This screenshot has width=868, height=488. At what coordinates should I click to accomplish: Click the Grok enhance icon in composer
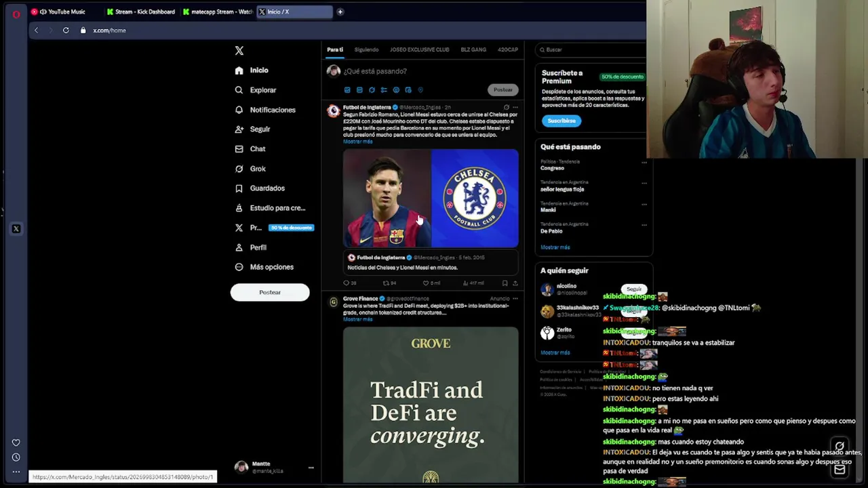(x=372, y=90)
